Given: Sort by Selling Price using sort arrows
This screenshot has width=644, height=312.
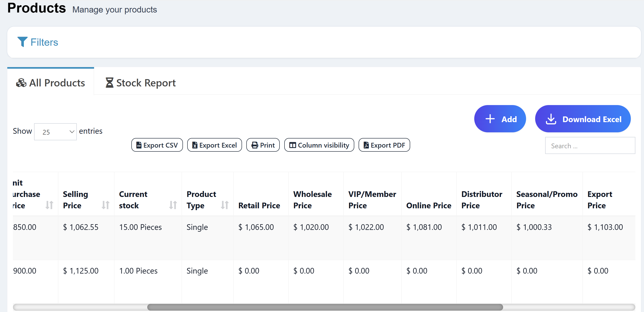Looking at the screenshot, I should (x=105, y=205).
